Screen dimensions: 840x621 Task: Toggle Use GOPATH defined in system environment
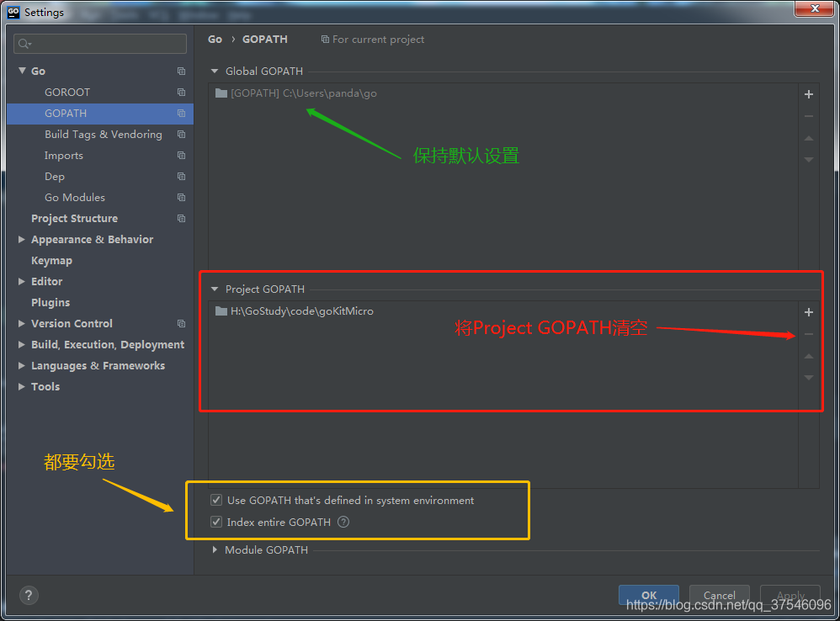click(x=216, y=501)
